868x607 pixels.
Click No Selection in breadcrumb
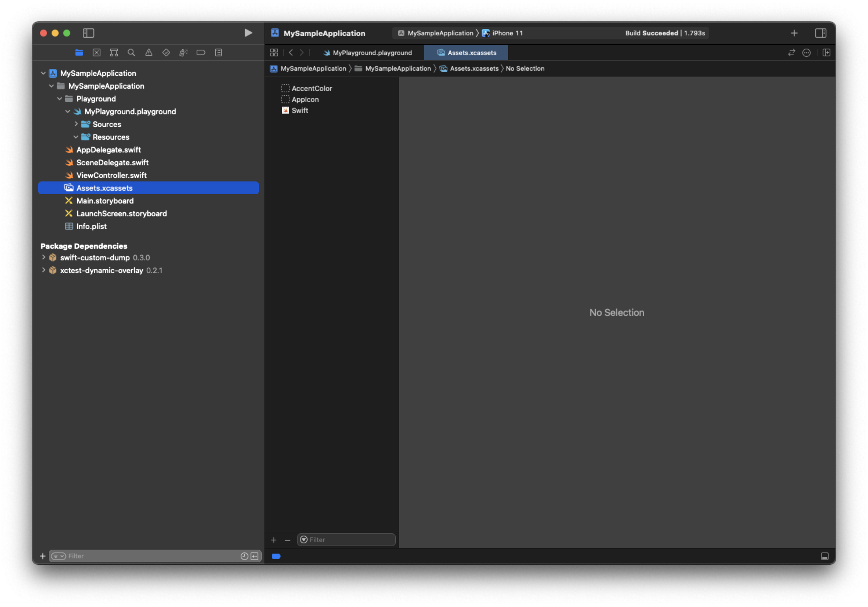(x=525, y=68)
